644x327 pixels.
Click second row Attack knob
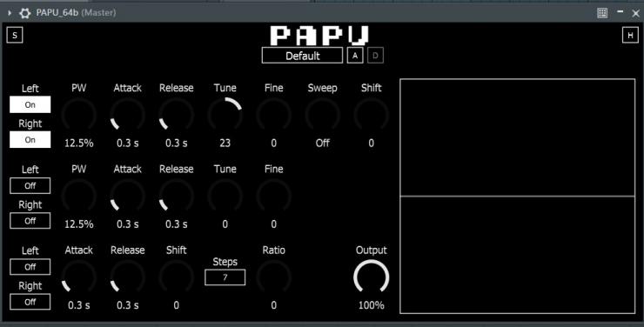(x=127, y=197)
